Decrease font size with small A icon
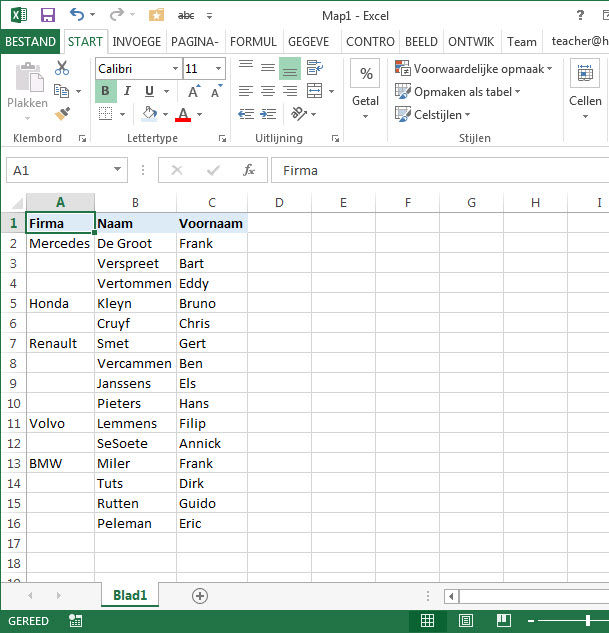Image resolution: width=609 pixels, height=633 pixels. [x=216, y=92]
